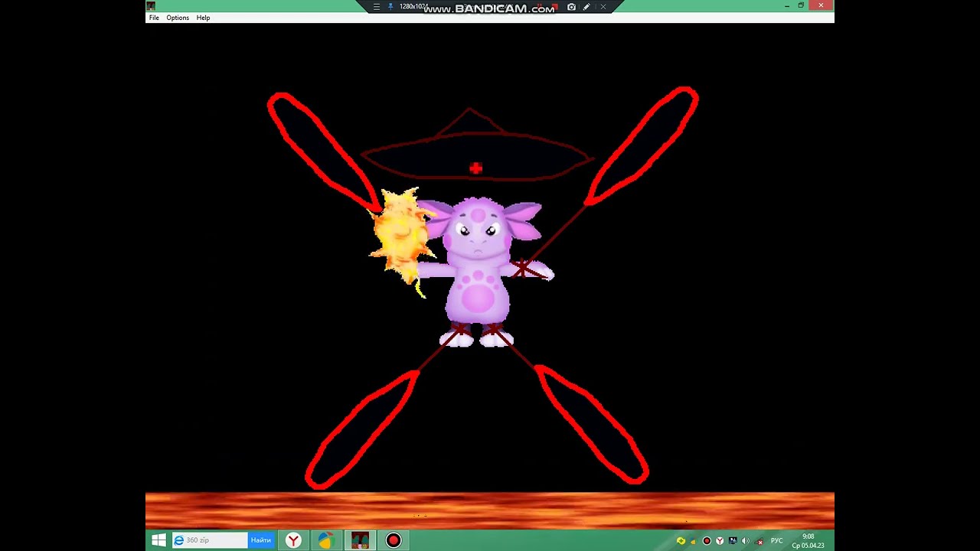980x551 pixels.
Task: Open Bandicam overlay hamburger menu icon
Action: (377, 7)
